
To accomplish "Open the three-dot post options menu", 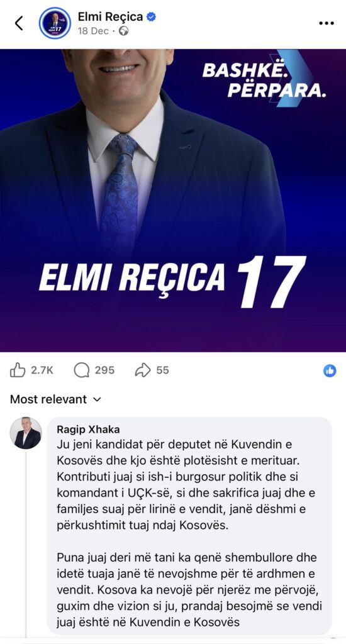I will coord(326,23).
